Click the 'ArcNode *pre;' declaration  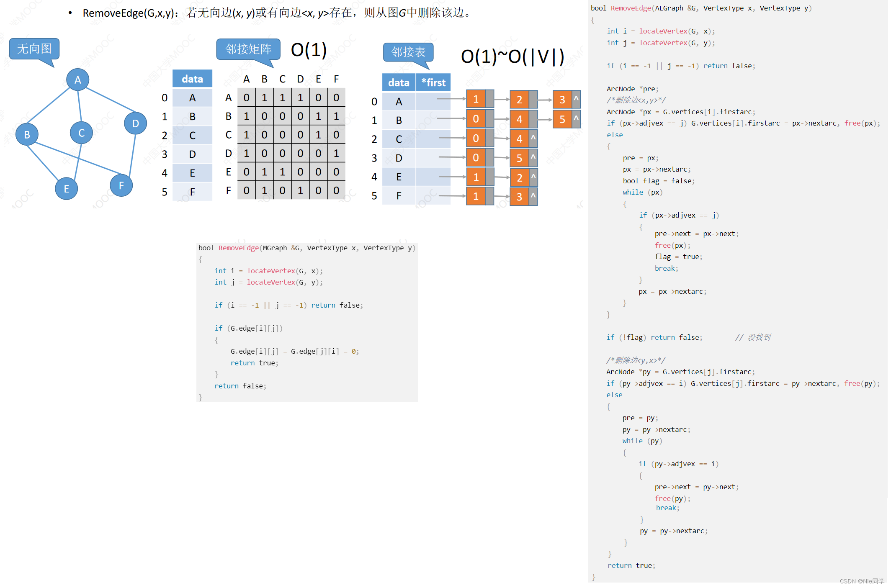pos(633,89)
